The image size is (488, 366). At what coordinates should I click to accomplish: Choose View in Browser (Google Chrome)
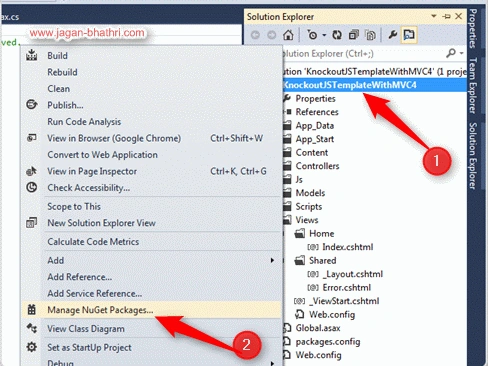point(152,138)
